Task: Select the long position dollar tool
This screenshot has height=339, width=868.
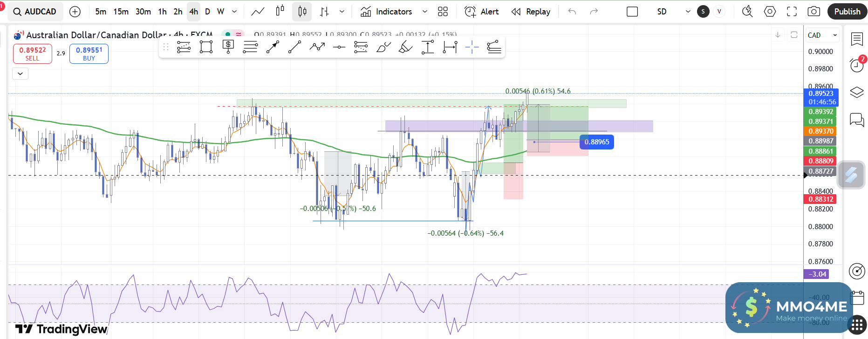Action: (x=228, y=47)
